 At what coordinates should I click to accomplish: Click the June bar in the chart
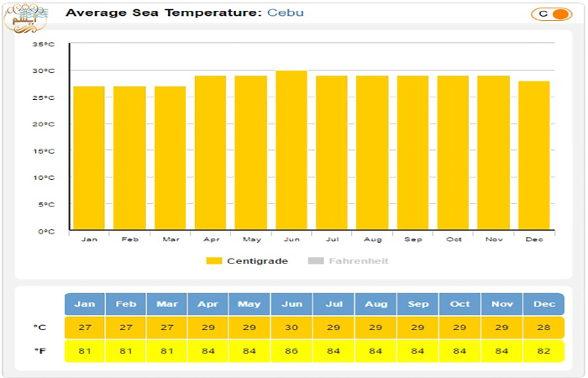pyautogui.click(x=292, y=151)
